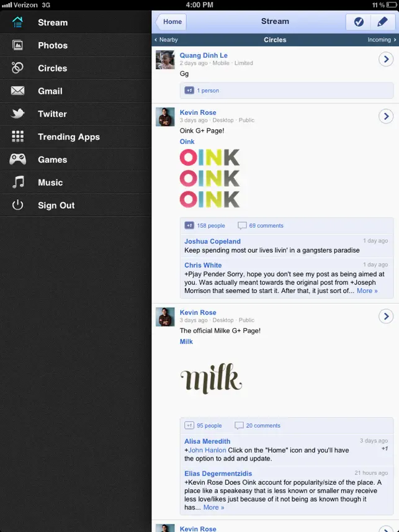Screen dimensions: 399x532
Task: Open the Oink G+ Page post arrow
Action: click(386, 116)
